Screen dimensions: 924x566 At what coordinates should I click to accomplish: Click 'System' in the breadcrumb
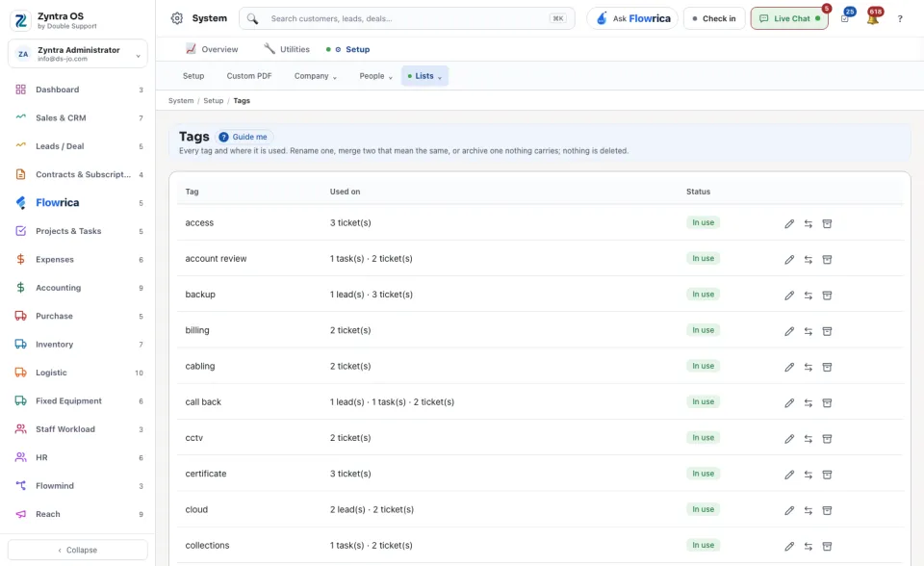pyautogui.click(x=181, y=101)
